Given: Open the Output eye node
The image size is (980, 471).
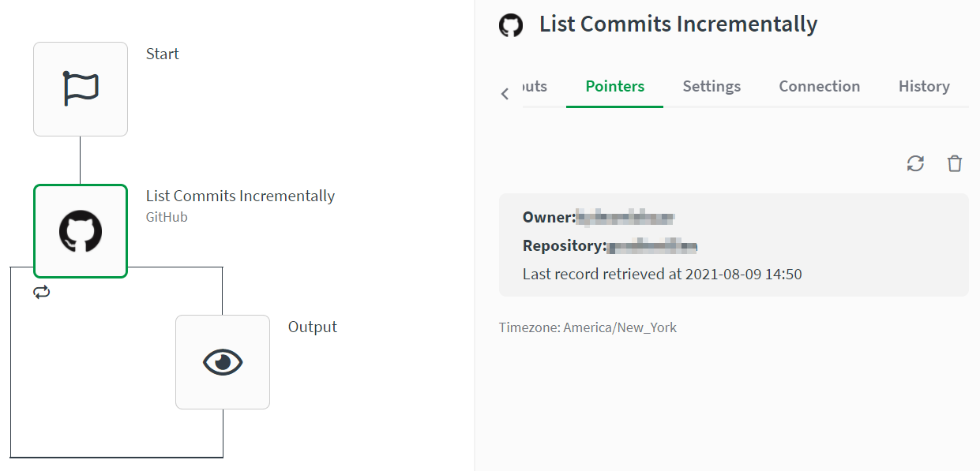Looking at the screenshot, I should 222,362.
